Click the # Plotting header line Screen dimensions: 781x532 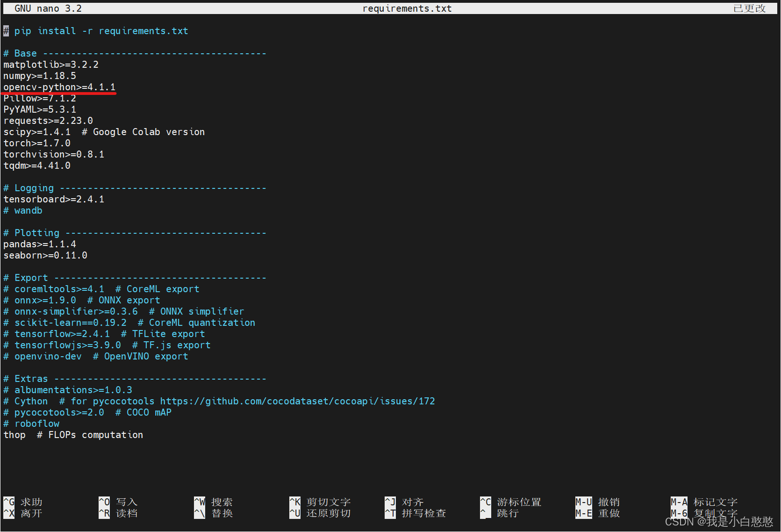click(x=135, y=233)
